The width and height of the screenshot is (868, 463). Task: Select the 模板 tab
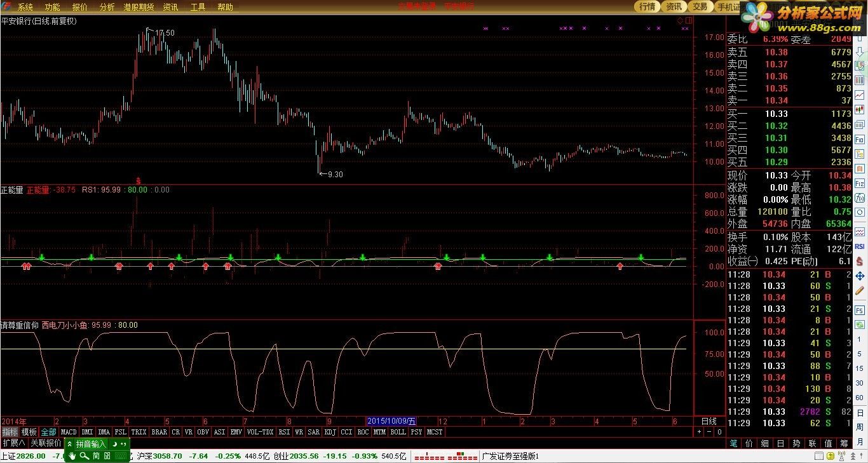pos(29,432)
